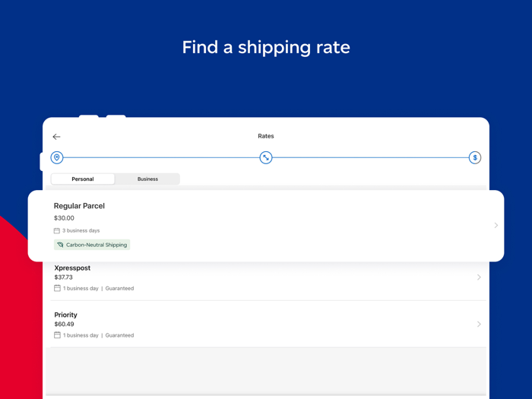Click the $30.00 Regular Parcel price
Viewport: 532px width, 399px height.
pos(65,218)
